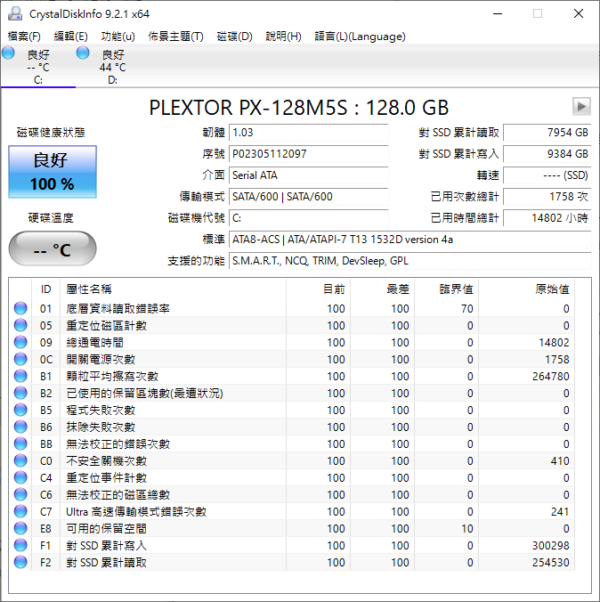Click status orb of attribute C0
This screenshot has height=602, width=600.
point(20,460)
